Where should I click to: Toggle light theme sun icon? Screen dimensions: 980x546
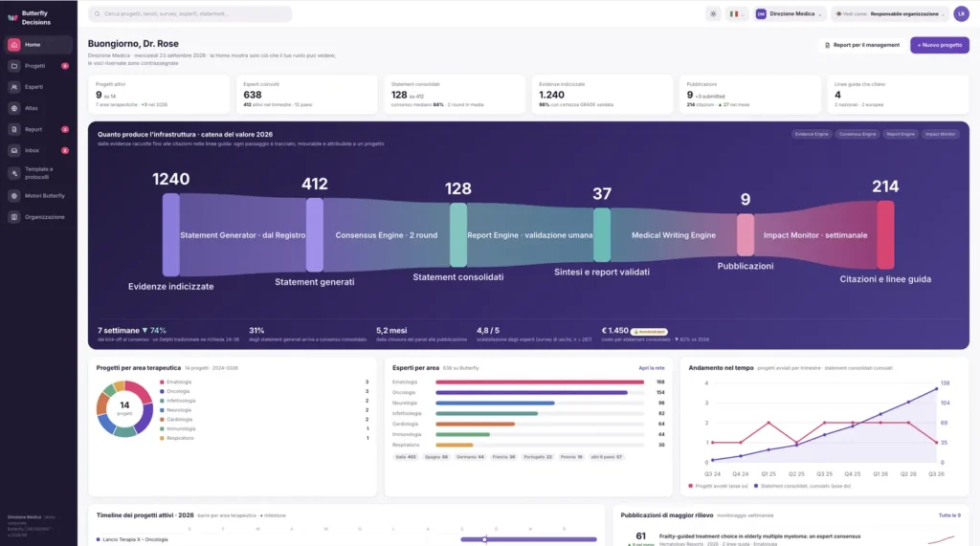click(713, 13)
